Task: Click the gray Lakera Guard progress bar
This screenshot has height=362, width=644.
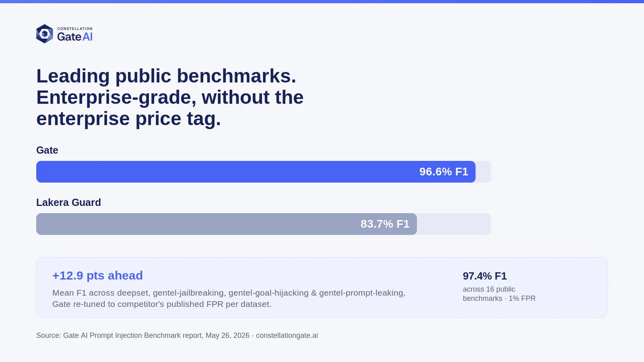Action: tap(227, 224)
